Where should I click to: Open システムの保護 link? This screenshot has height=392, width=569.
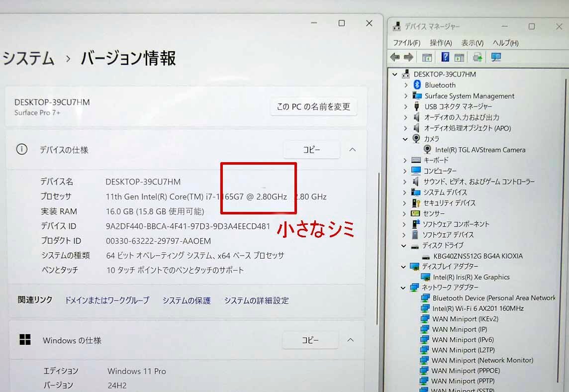coord(187,300)
